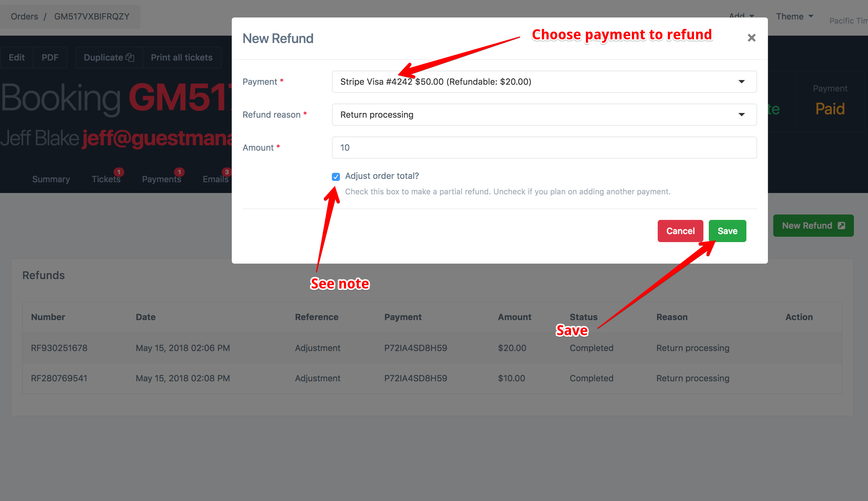Viewport: 868px width, 501px height.
Task: Click the Tickets tab count badge
Action: click(x=119, y=172)
